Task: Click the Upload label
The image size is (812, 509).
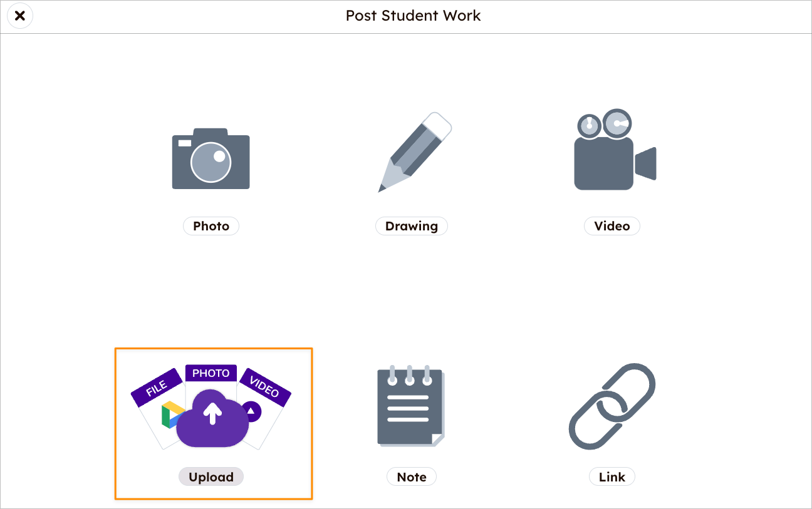Action: tap(211, 476)
